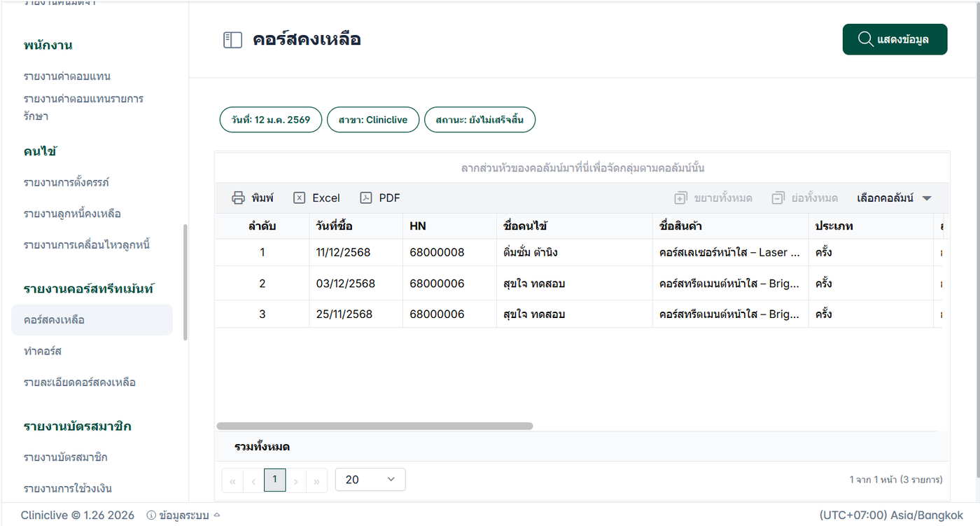This screenshot has width=980, height=526.
Task: Click row number 3 cell
Action: point(262,314)
